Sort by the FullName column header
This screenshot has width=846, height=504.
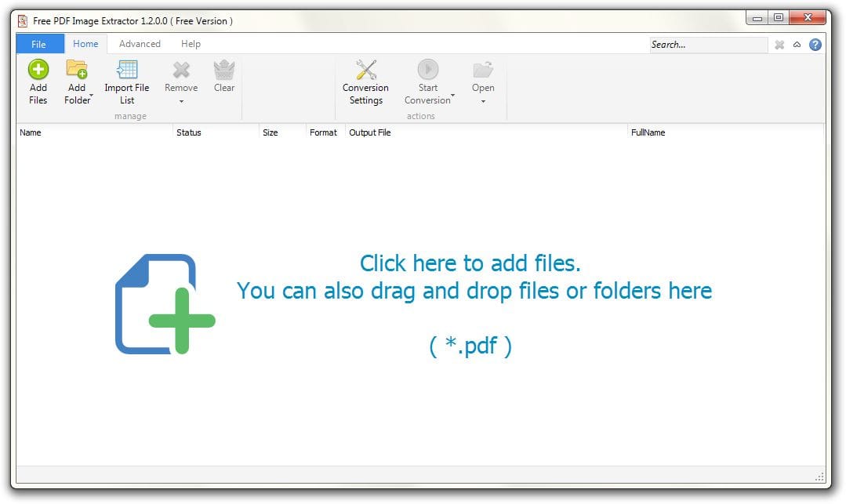pos(726,132)
